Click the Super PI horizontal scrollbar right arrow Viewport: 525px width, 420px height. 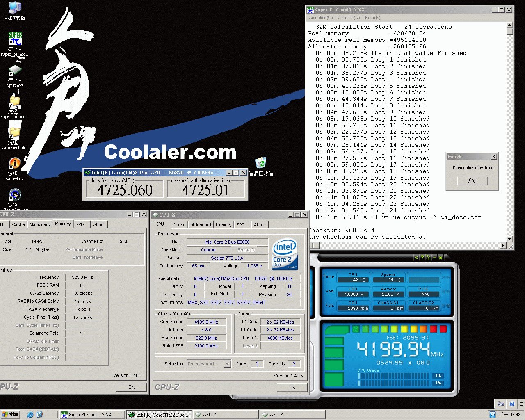[503, 245]
